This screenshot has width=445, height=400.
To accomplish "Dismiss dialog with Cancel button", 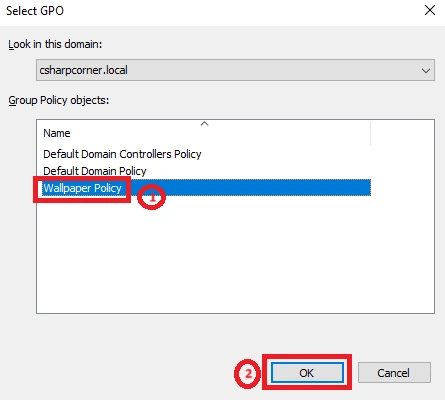I will (x=394, y=373).
